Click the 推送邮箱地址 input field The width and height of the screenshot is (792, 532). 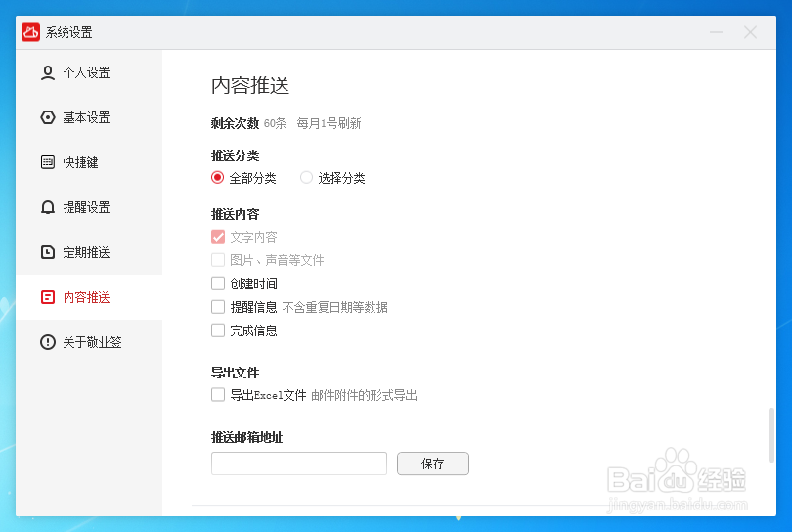click(x=299, y=464)
